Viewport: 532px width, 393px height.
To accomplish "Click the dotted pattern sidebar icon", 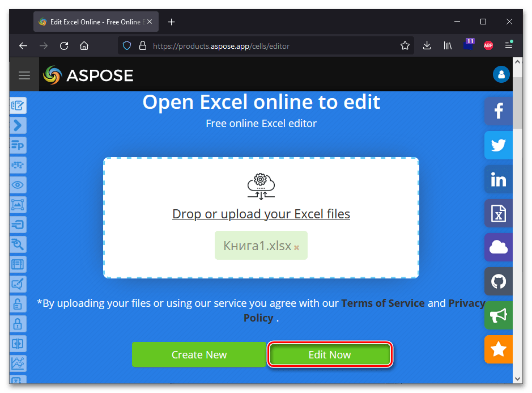I will [18, 165].
